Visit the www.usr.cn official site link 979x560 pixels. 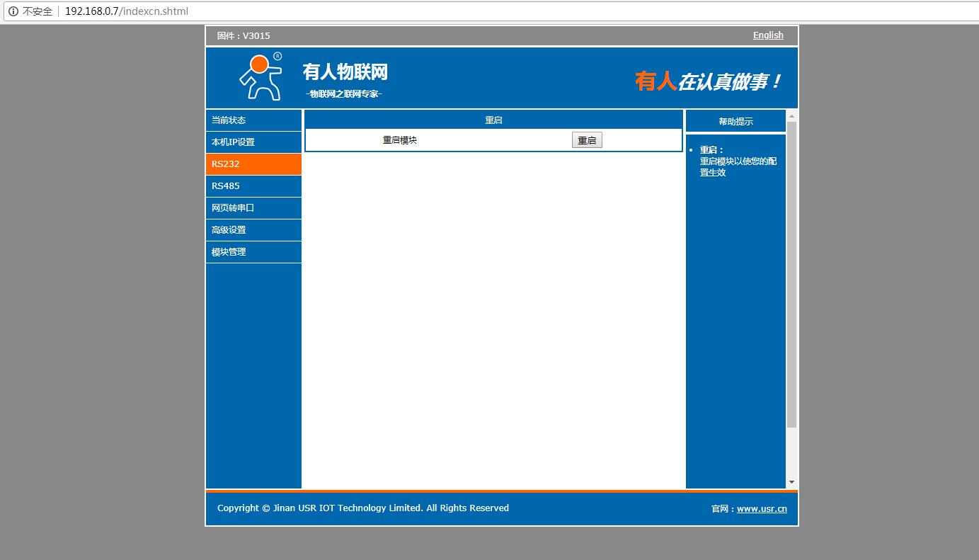[762, 508]
